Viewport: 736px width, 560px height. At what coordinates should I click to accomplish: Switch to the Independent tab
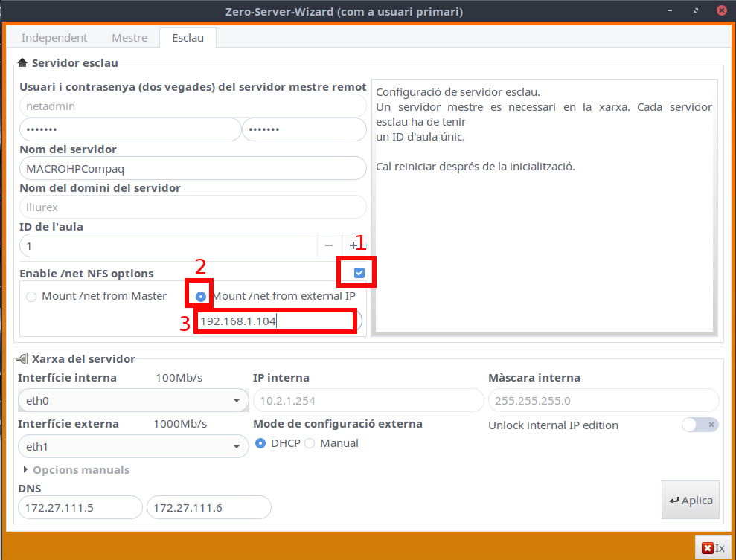point(54,38)
